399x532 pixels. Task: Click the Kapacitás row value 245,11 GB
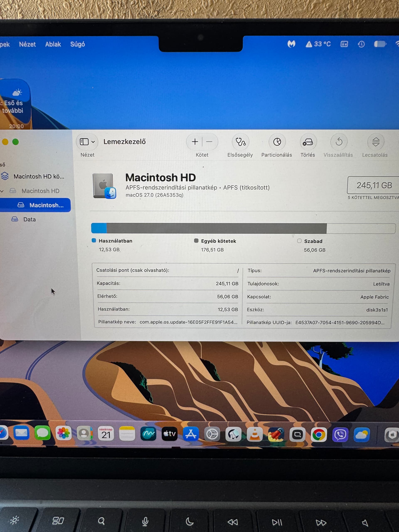point(227,283)
